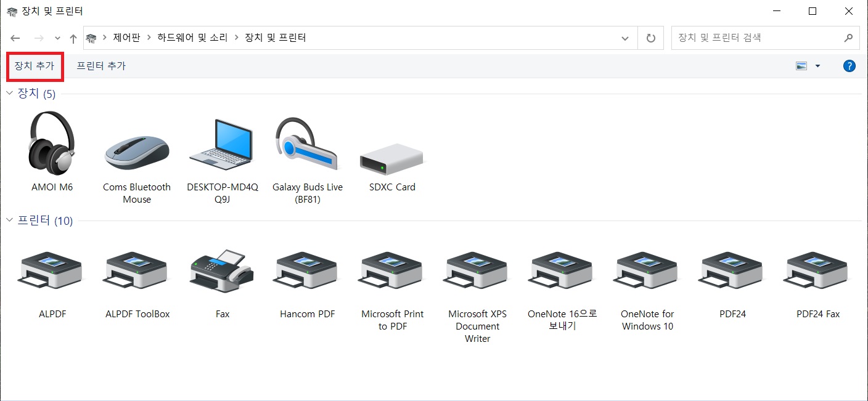Image resolution: width=868 pixels, height=401 pixels.
Task: Collapse the 프린터 (10) group
Action: point(9,221)
